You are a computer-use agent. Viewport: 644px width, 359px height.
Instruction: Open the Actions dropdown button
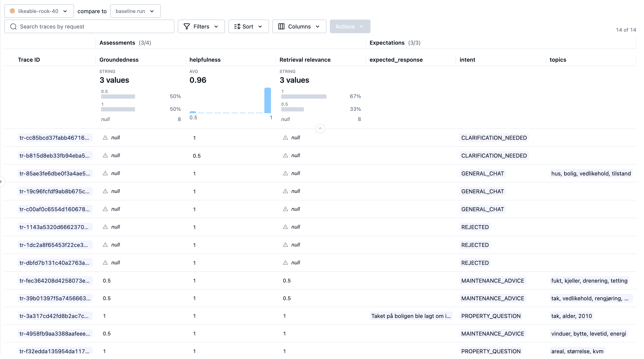350,27
